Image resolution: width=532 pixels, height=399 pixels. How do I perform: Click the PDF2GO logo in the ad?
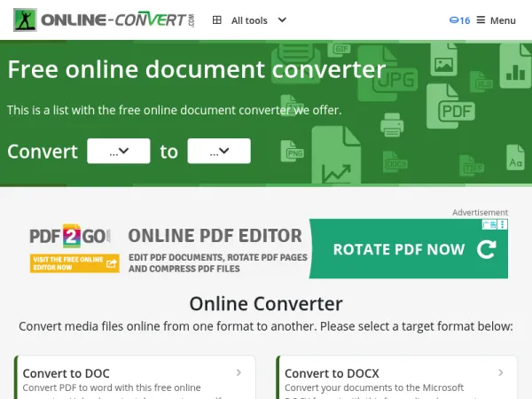click(x=70, y=236)
